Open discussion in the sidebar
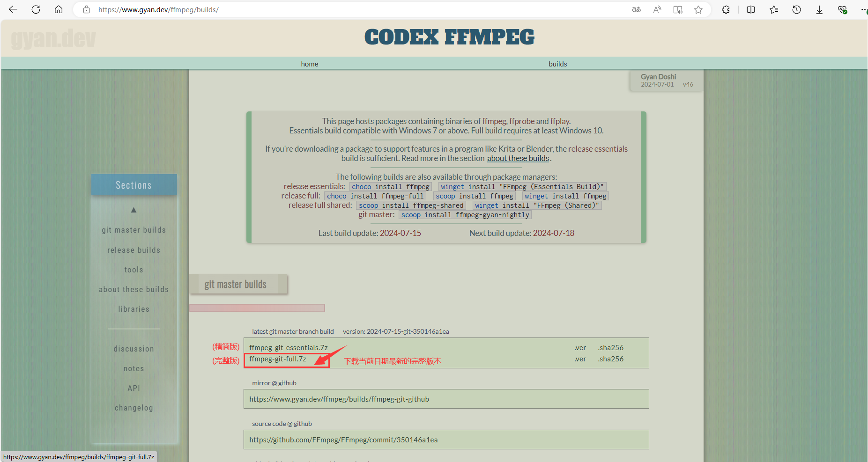 pos(134,349)
